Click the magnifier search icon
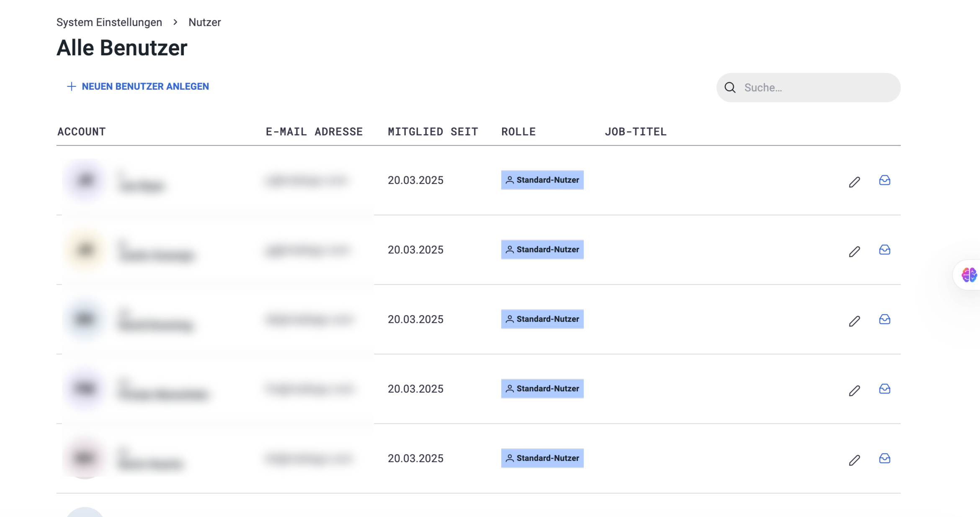This screenshot has width=980, height=517. click(730, 88)
